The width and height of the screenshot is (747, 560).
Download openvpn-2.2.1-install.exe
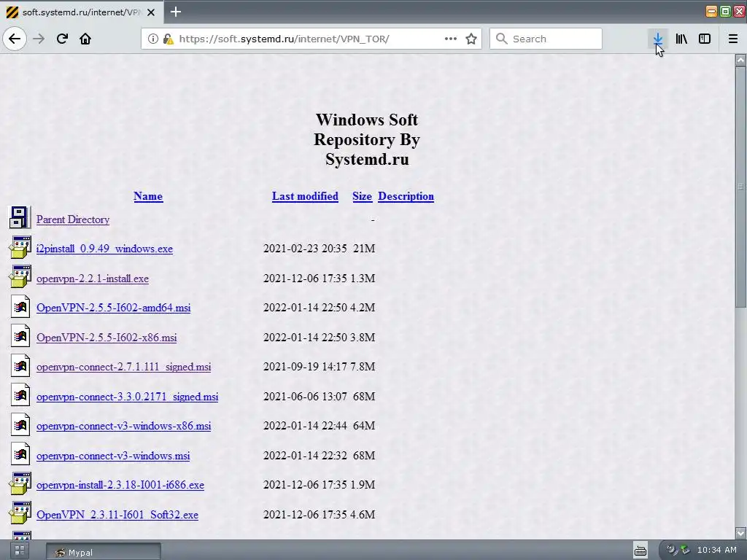click(93, 279)
